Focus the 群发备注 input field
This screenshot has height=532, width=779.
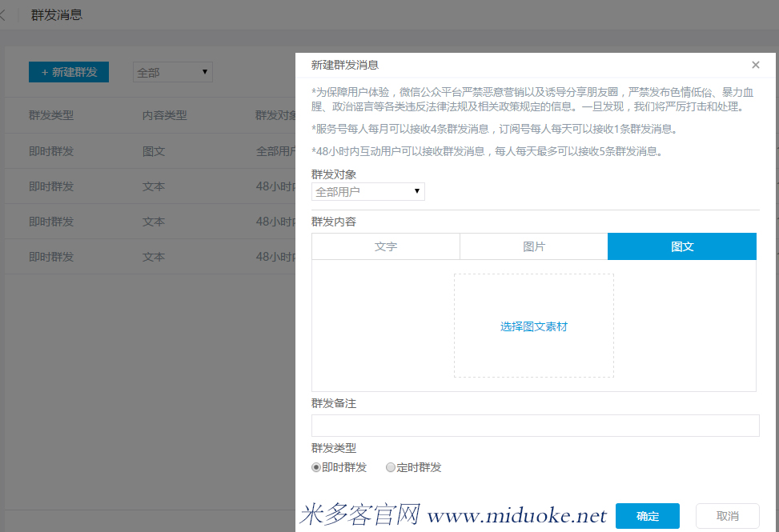(535, 426)
